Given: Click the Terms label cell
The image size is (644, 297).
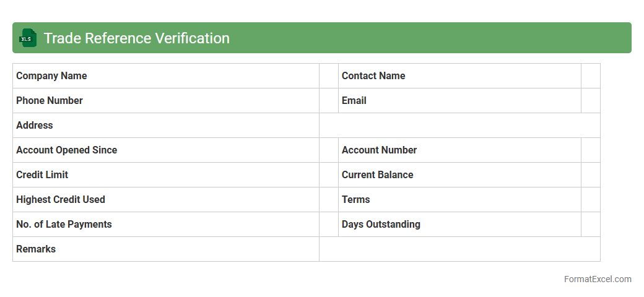Looking at the screenshot, I should coord(459,200).
